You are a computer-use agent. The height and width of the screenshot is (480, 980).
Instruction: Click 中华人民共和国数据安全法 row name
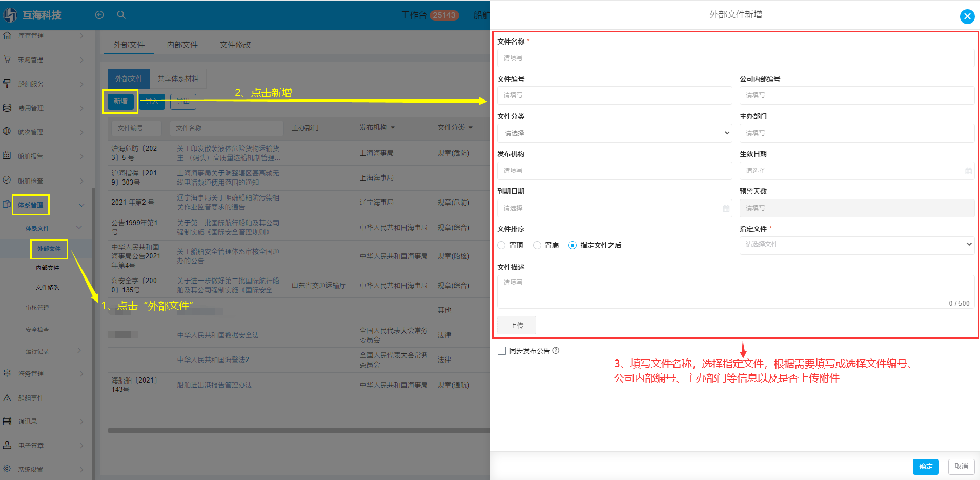218,335
